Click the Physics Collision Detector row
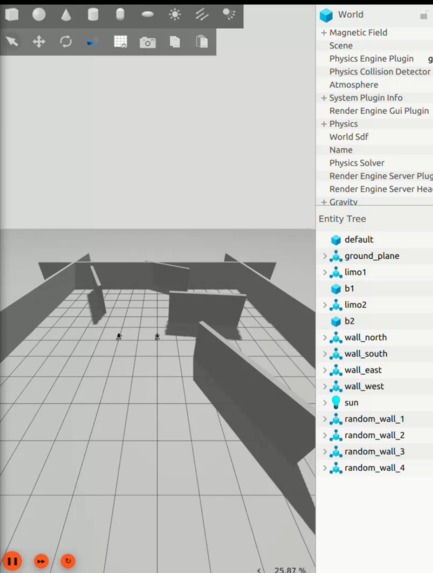 point(375,72)
